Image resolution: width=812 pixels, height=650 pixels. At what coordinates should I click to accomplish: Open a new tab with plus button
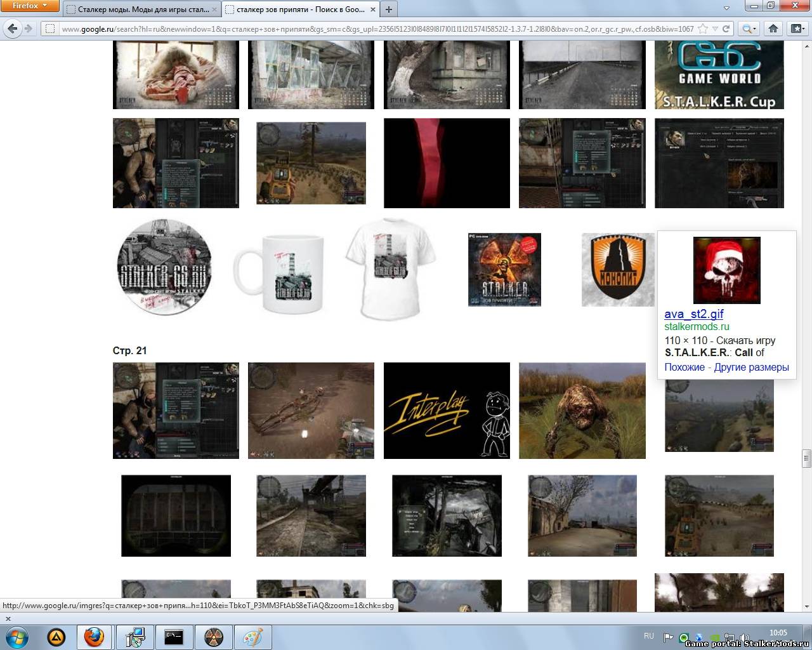point(388,9)
